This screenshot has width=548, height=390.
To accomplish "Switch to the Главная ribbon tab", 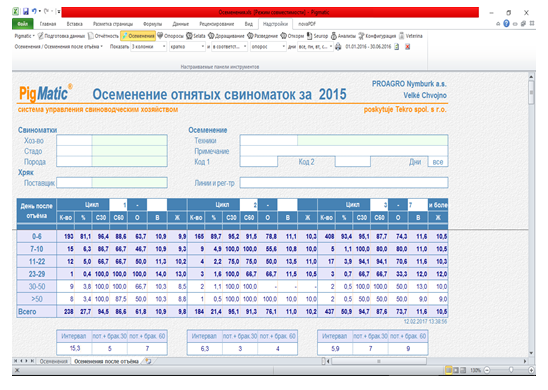I will coord(48,24).
